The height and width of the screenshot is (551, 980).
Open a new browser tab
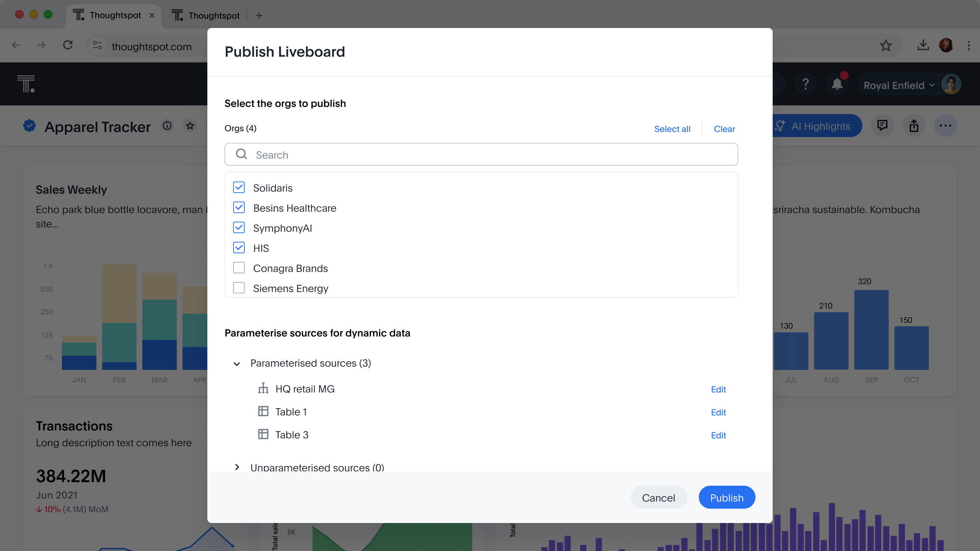[259, 15]
